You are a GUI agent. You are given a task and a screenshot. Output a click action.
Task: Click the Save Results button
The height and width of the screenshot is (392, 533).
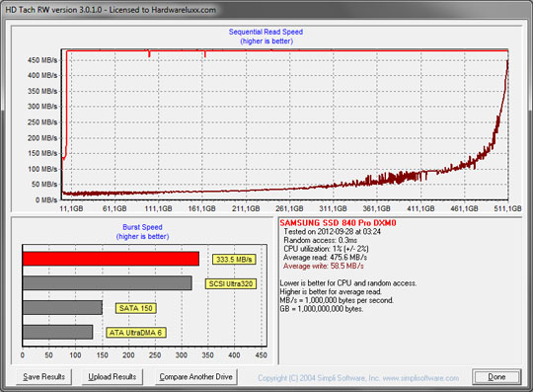tap(43, 377)
